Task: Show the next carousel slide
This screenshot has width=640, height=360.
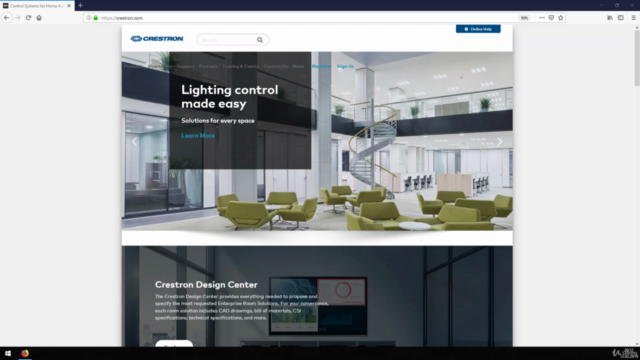Action: pyautogui.click(x=500, y=142)
